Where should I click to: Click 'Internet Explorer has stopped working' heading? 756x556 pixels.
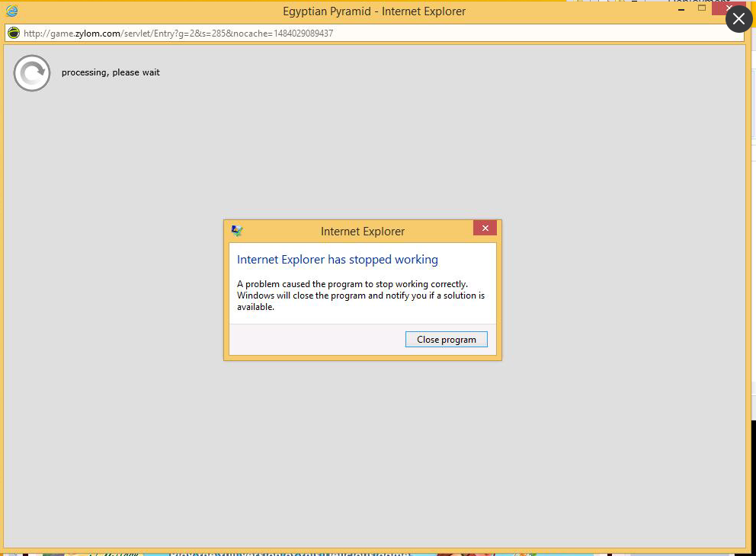tap(337, 260)
